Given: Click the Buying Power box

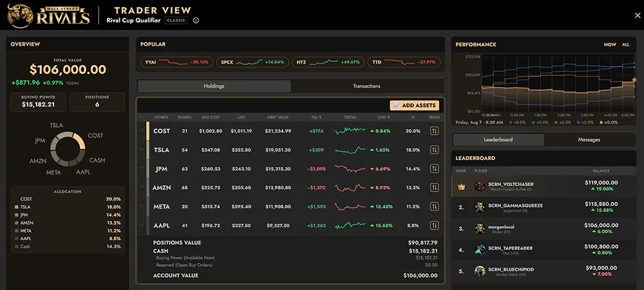Looking at the screenshot, I should [x=38, y=102].
